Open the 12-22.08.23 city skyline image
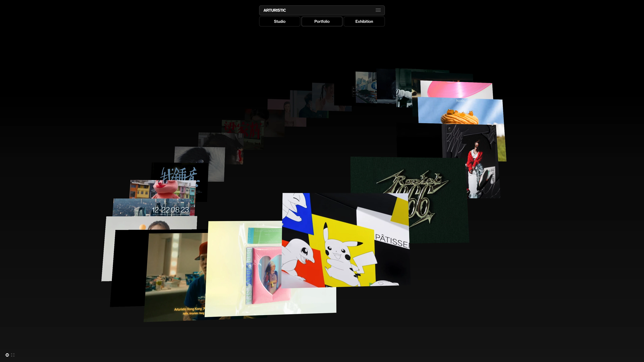The width and height of the screenshot is (644, 362). (x=154, y=207)
